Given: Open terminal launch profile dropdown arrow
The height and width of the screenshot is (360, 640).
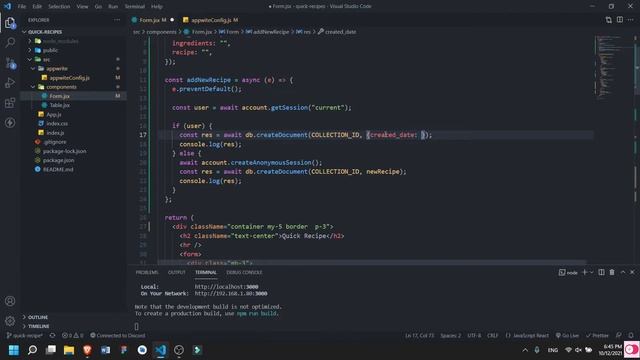Looking at the screenshot, I should coord(591,272).
